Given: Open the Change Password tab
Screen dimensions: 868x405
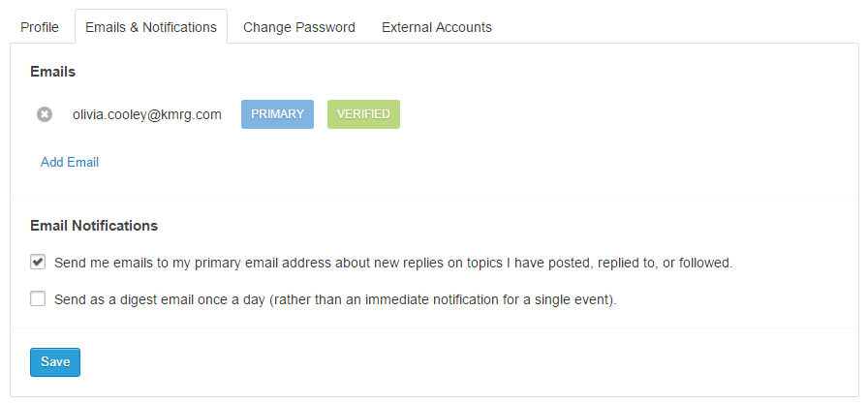Looking at the screenshot, I should [x=298, y=27].
